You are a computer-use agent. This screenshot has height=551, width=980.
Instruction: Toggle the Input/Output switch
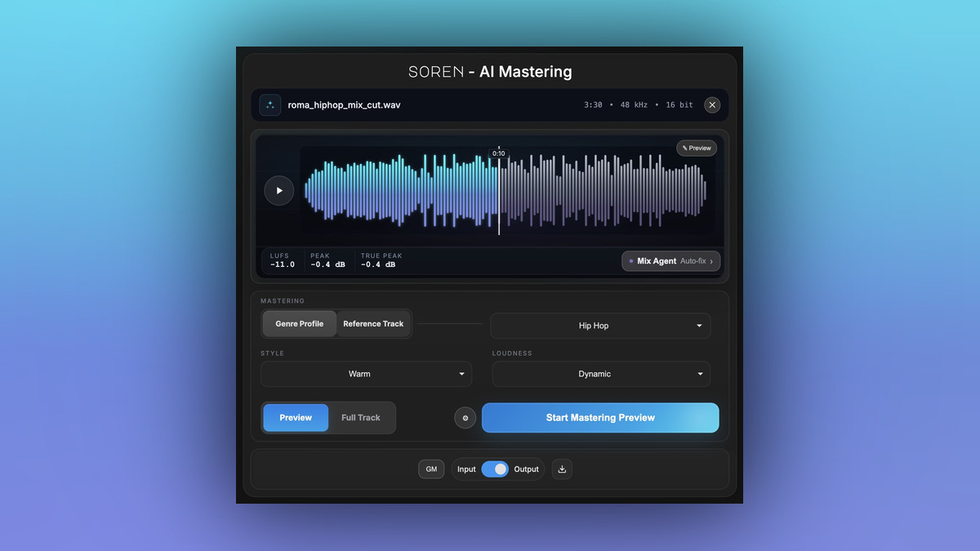pos(495,469)
